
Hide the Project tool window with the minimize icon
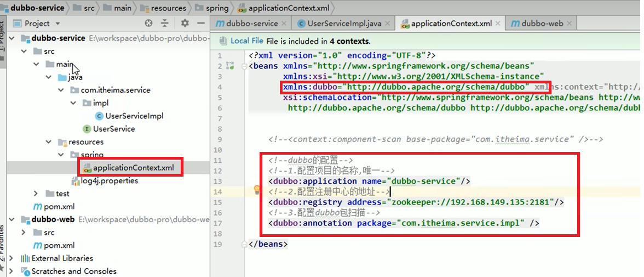point(201,24)
